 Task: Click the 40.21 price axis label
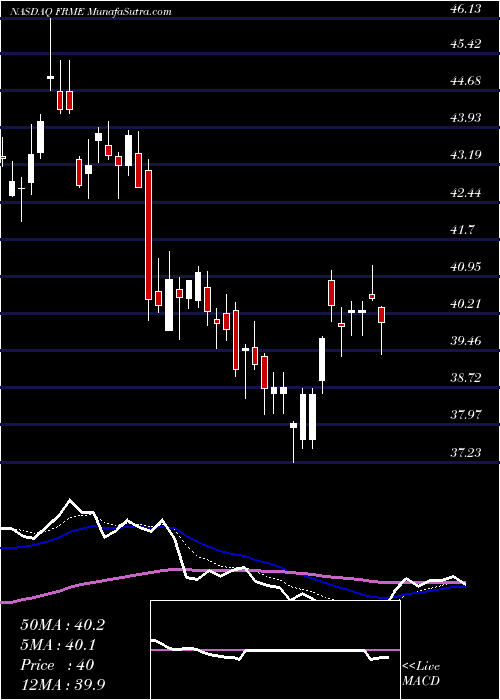click(466, 304)
